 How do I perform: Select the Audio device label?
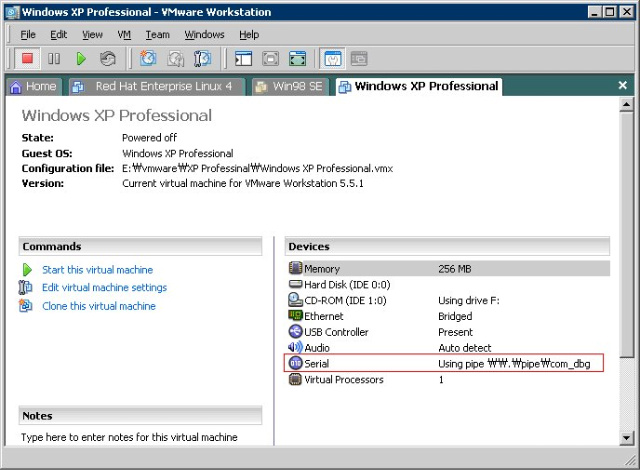(317, 348)
